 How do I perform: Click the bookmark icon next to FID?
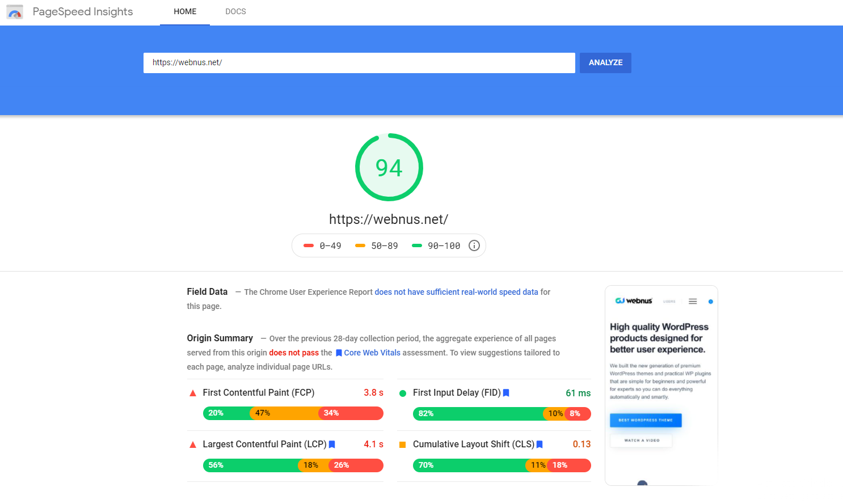(x=506, y=393)
